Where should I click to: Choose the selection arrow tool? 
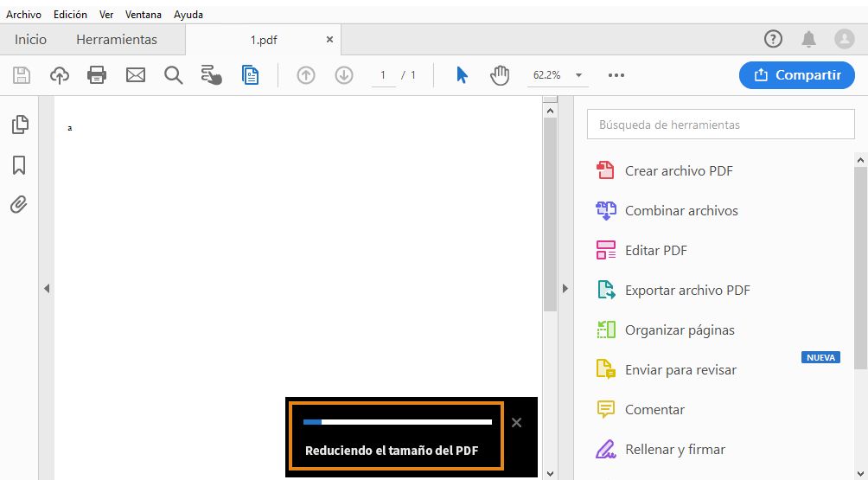click(x=462, y=74)
